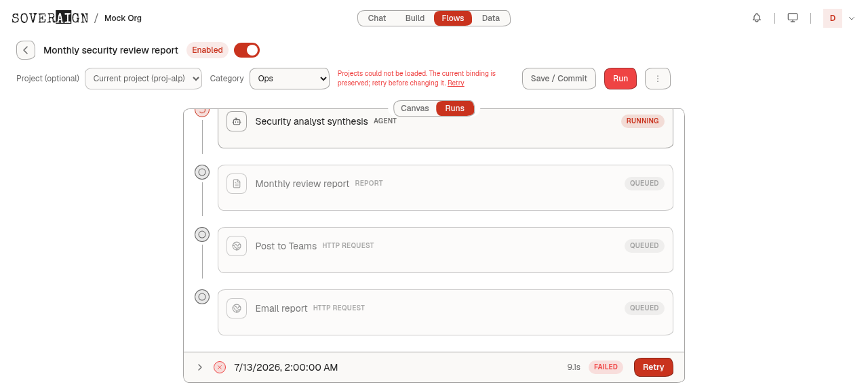Select the Runs view tab
Screen dimensions: 868x391
pos(455,108)
